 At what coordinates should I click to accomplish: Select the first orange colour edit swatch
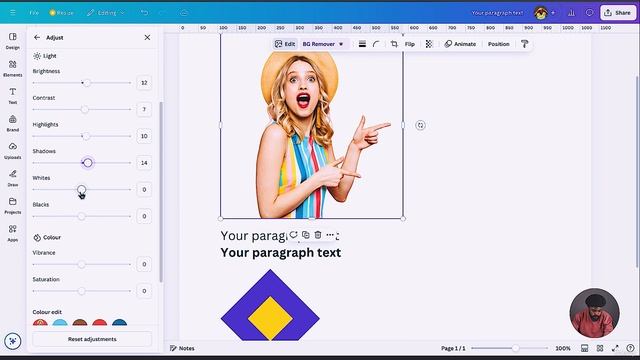coord(40,322)
